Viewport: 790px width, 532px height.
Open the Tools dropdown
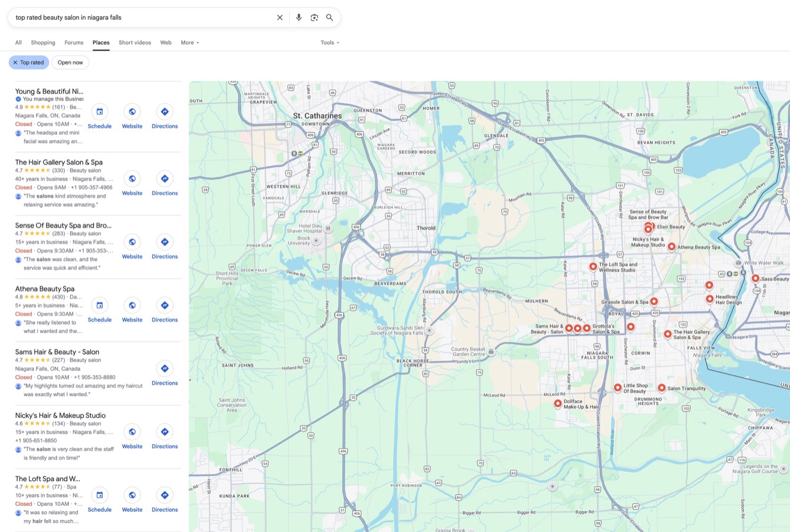pos(330,42)
